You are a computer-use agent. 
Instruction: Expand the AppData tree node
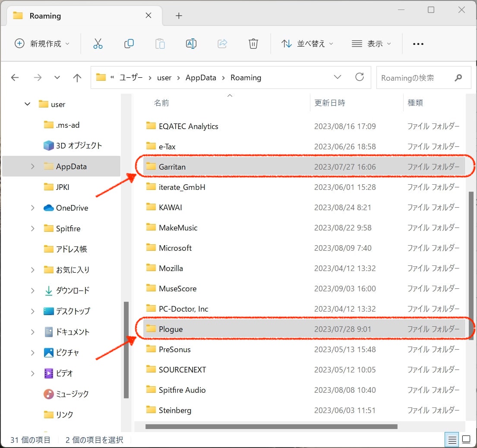click(32, 166)
